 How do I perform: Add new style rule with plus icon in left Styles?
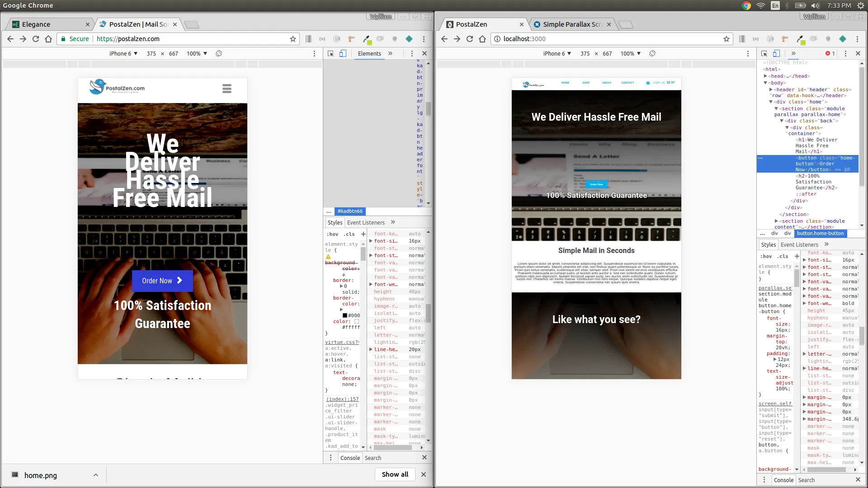pos(363,234)
